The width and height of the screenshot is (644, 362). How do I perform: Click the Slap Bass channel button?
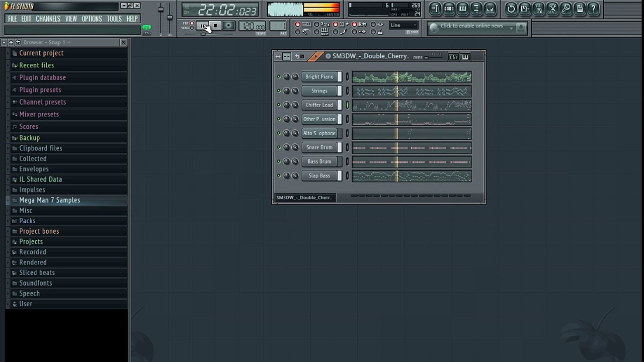tap(319, 175)
